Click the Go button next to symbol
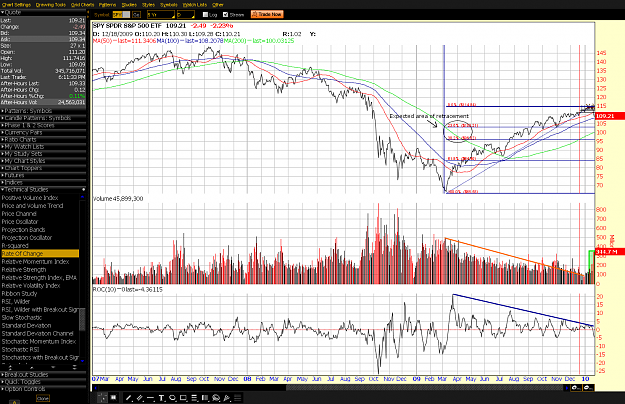625x404 pixels. pyautogui.click(x=136, y=15)
